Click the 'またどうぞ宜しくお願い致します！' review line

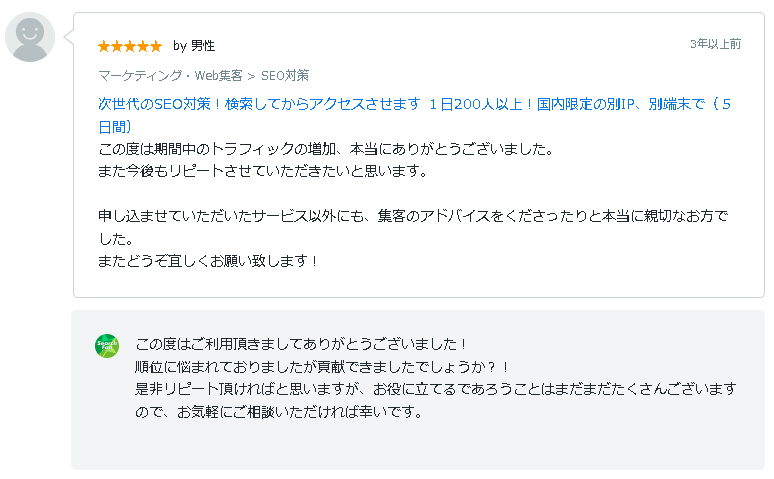pyautogui.click(x=208, y=261)
